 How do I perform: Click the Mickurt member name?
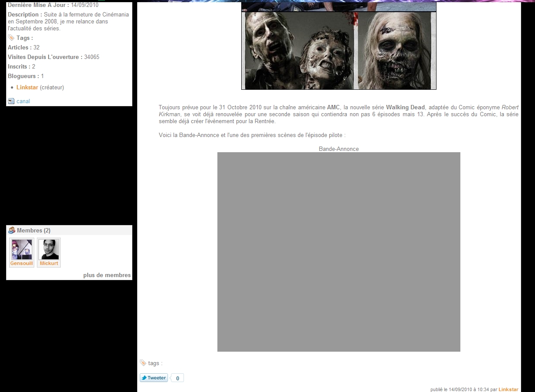coord(49,263)
